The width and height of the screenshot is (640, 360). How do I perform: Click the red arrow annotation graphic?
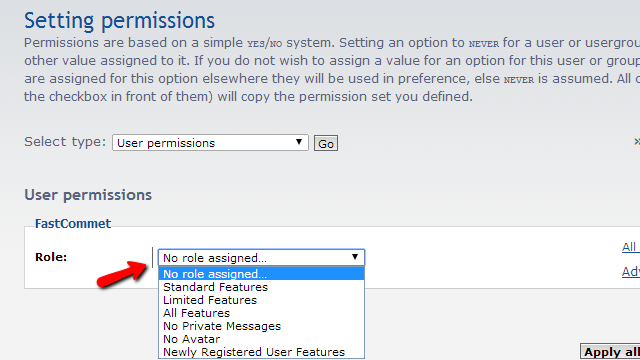(122, 273)
